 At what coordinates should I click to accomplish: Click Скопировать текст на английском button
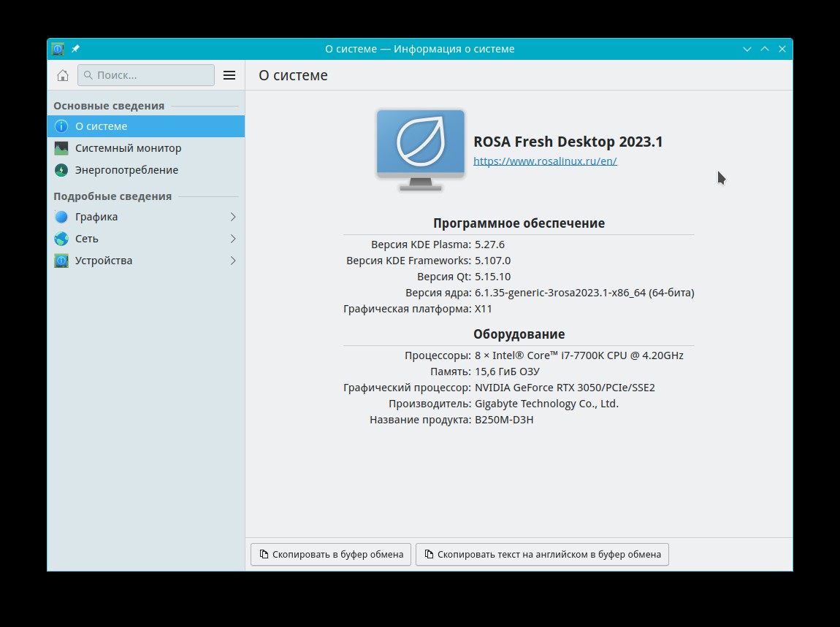(x=542, y=554)
